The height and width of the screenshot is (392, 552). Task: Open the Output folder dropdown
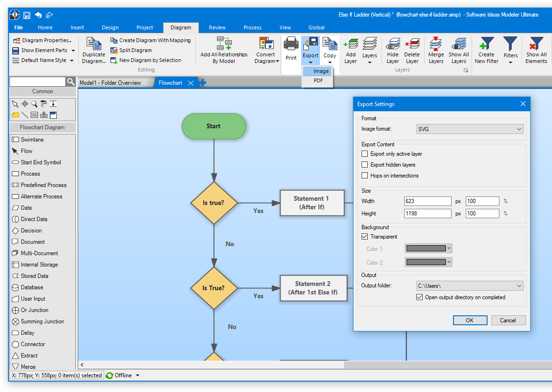coord(470,285)
